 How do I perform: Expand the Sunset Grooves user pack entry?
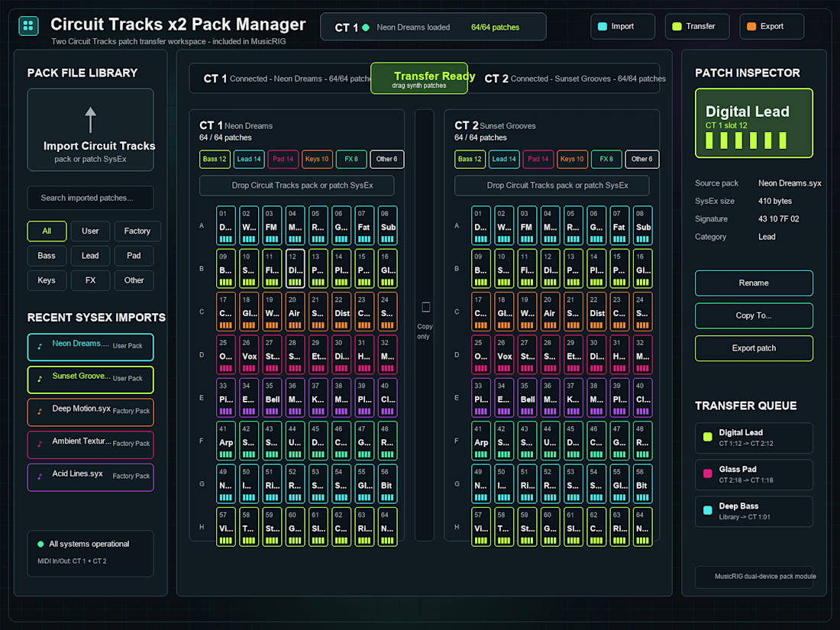(91, 379)
